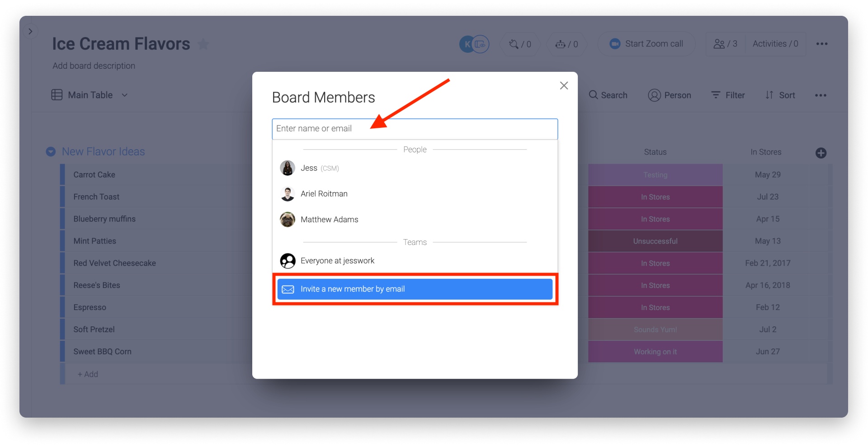Choose Everyone at jesswork team

click(415, 261)
